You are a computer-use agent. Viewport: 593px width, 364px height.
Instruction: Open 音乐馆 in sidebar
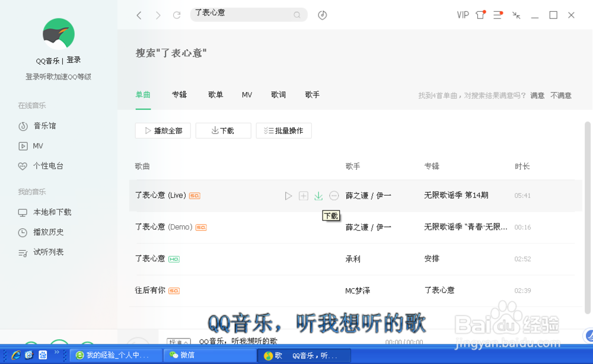pos(37,126)
